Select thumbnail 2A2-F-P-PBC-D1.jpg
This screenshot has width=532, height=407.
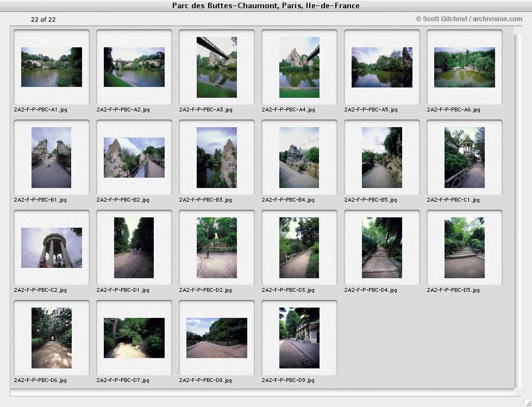[134, 248]
